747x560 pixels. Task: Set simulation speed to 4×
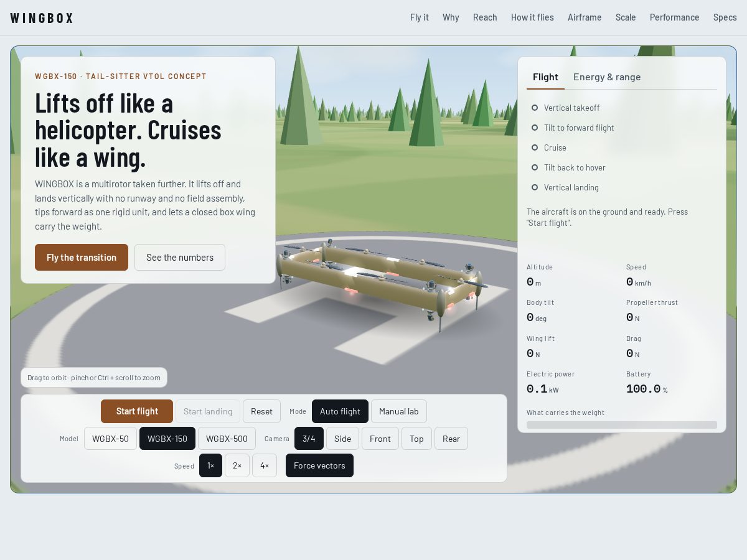point(265,465)
